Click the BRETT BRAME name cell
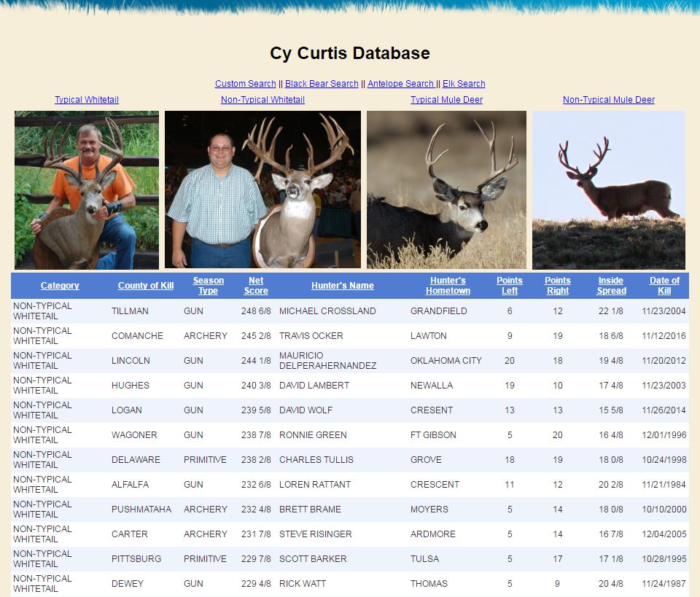Image resolution: width=700 pixels, height=597 pixels. click(310, 509)
